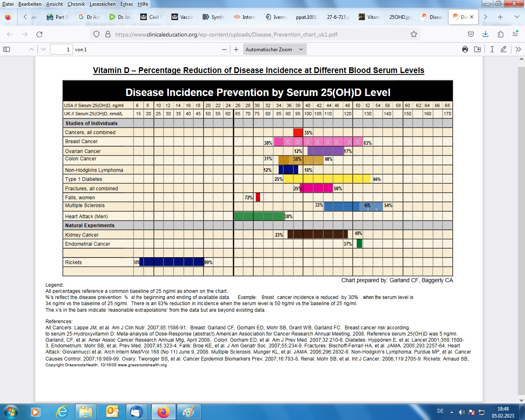
Task: Select the PDF text annotation tool
Action: [x=492, y=49]
